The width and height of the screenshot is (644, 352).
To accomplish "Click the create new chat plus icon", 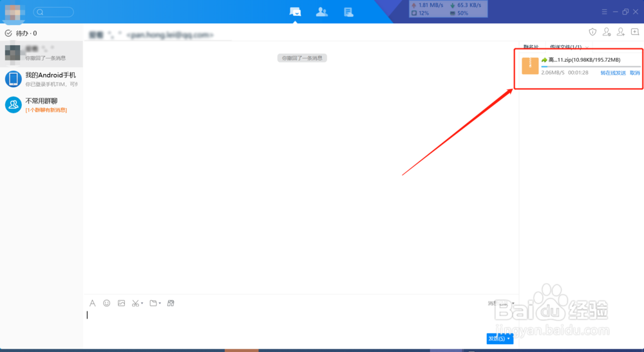I will pos(635,32).
